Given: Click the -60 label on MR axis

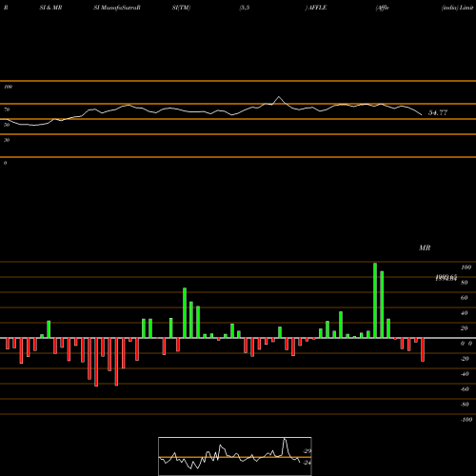Looking at the screenshot, I should pyautogui.click(x=465, y=389).
